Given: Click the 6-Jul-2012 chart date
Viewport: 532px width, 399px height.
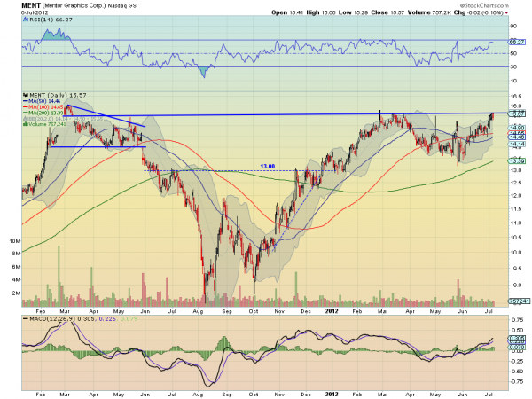Looking at the screenshot, I should (x=35, y=12).
